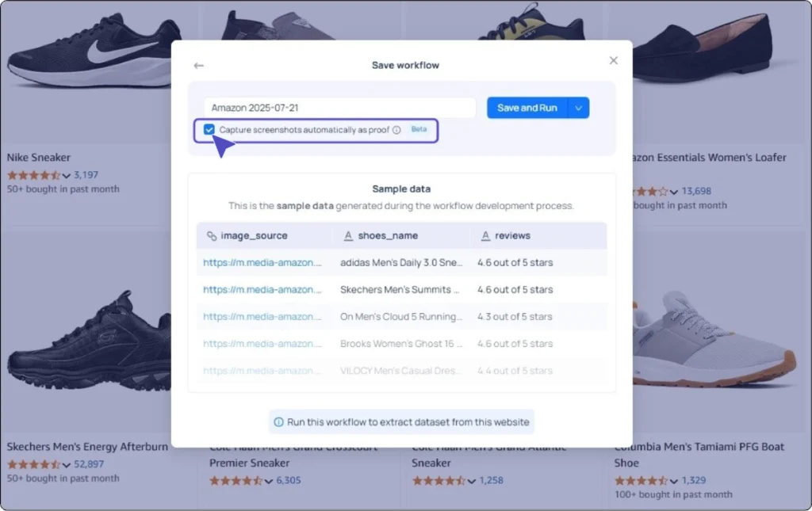Click the star rating beside 6,305

(236, 480)
